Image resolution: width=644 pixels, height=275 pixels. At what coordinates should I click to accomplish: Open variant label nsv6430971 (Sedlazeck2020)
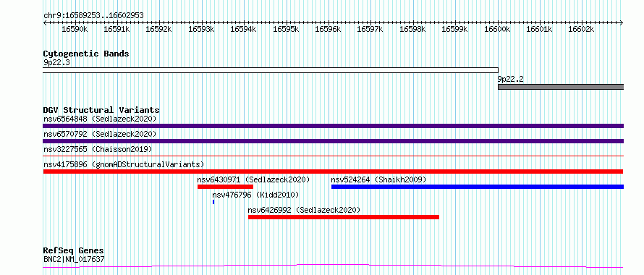(253, 179)
